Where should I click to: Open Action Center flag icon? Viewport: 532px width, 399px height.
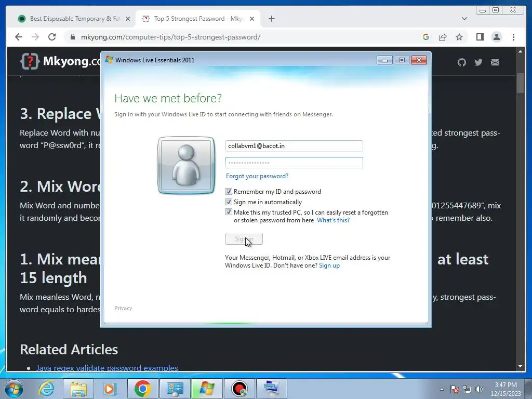click(x=455, y=389)
